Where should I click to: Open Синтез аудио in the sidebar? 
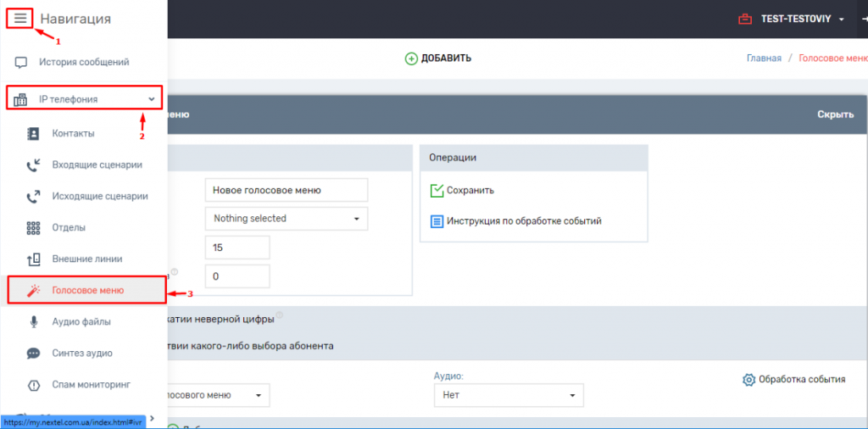pyautogui.click(x=84, y=353)
